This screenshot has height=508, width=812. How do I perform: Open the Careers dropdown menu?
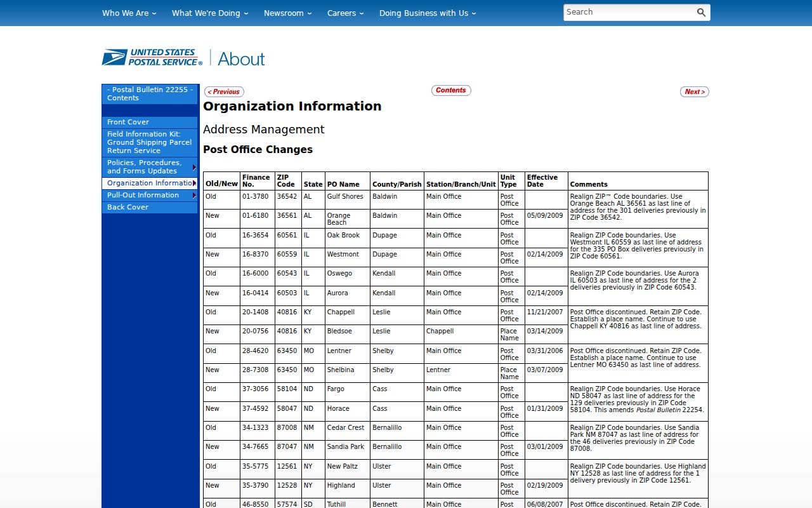[x=346, y=13]
